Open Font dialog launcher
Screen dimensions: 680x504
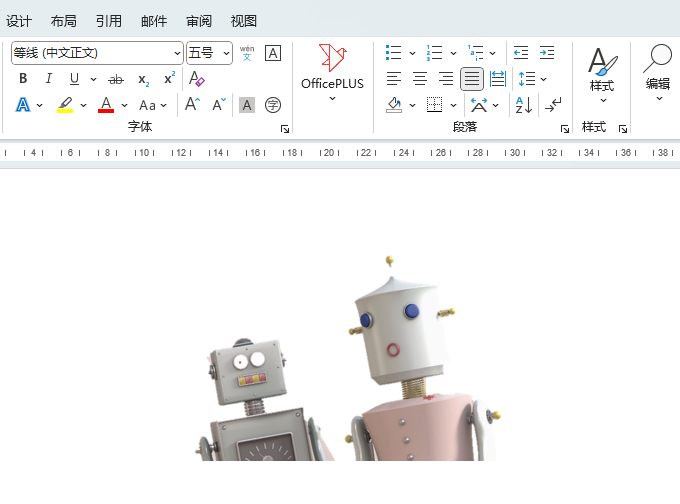click(284, 129)
